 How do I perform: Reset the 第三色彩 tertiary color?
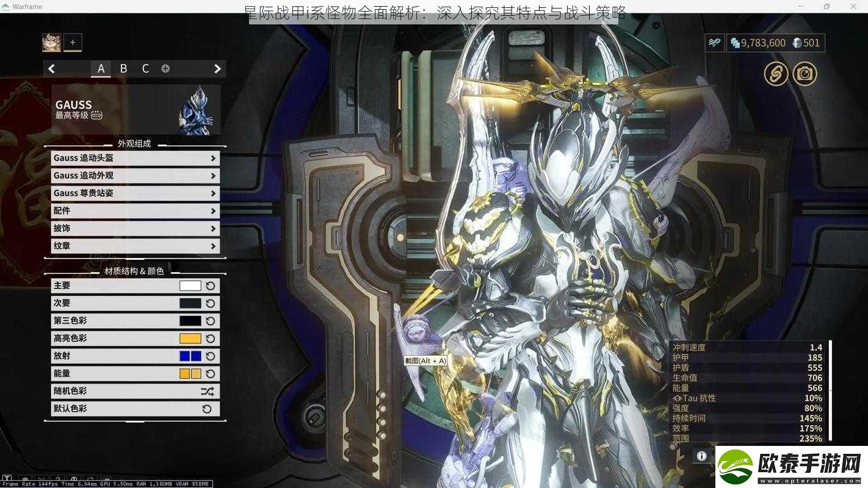point(211,321)
